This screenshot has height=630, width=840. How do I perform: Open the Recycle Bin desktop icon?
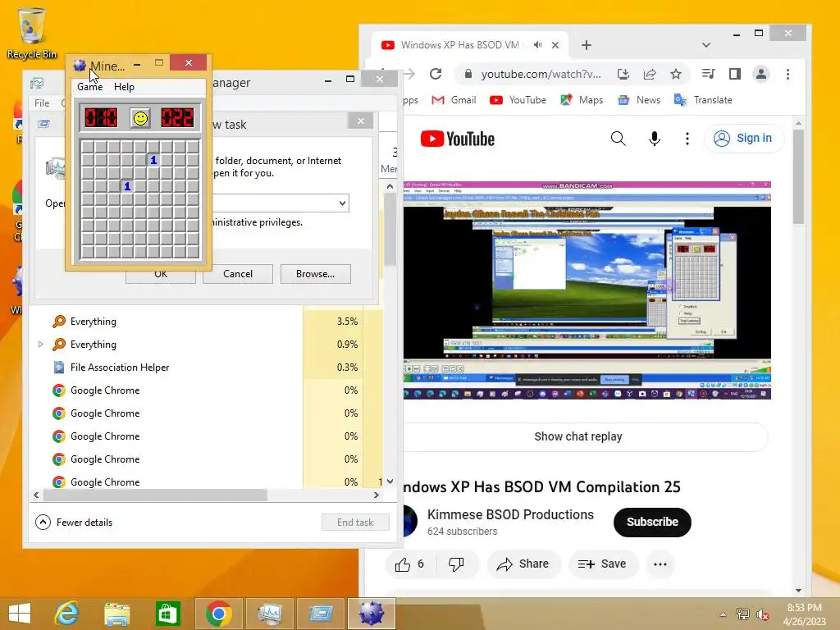(32, 33)
